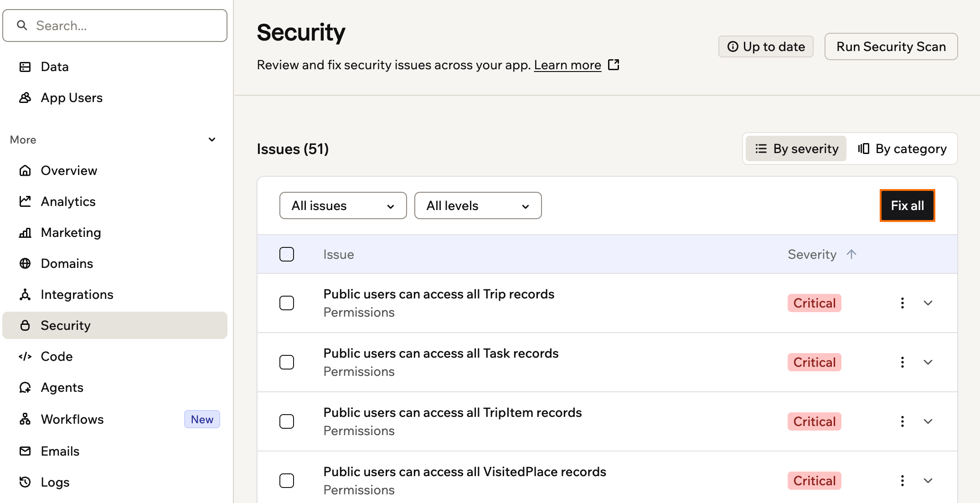Image resolution: width=980 pixels, height=503 pixels.
Task: Expand the Trip records issue row
Action: tap(928, 303)
